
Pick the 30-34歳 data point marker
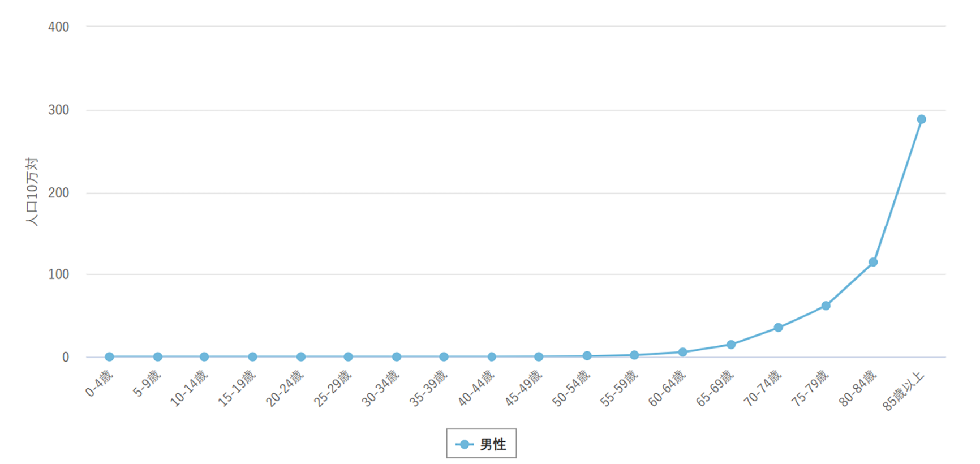click(397, 357)
